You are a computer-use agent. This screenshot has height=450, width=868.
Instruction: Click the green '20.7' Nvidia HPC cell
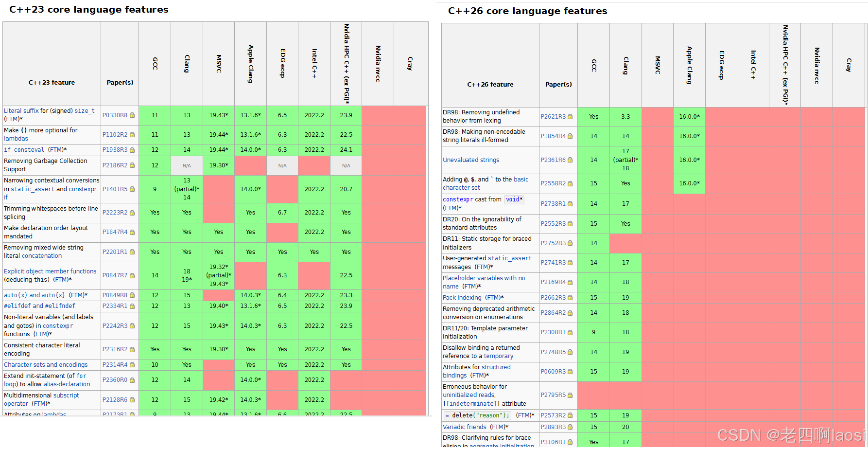(346, 189)
